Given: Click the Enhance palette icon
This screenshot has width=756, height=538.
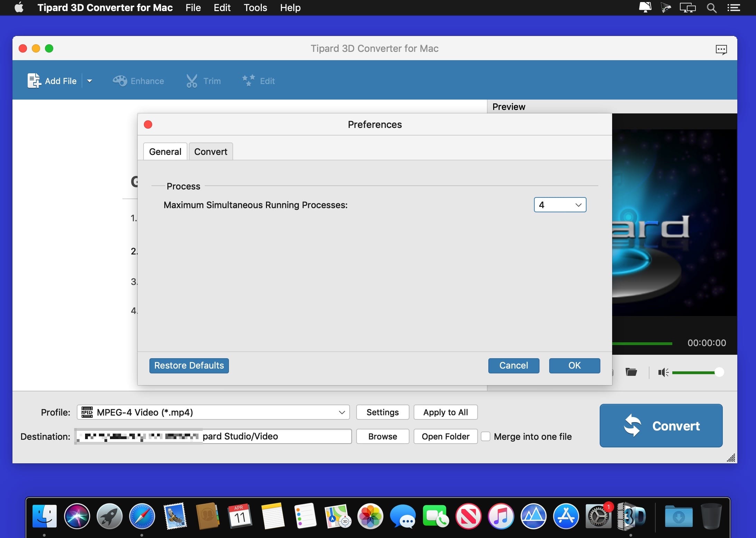Looking at the screenshot, I should click(x=120, y=81).
